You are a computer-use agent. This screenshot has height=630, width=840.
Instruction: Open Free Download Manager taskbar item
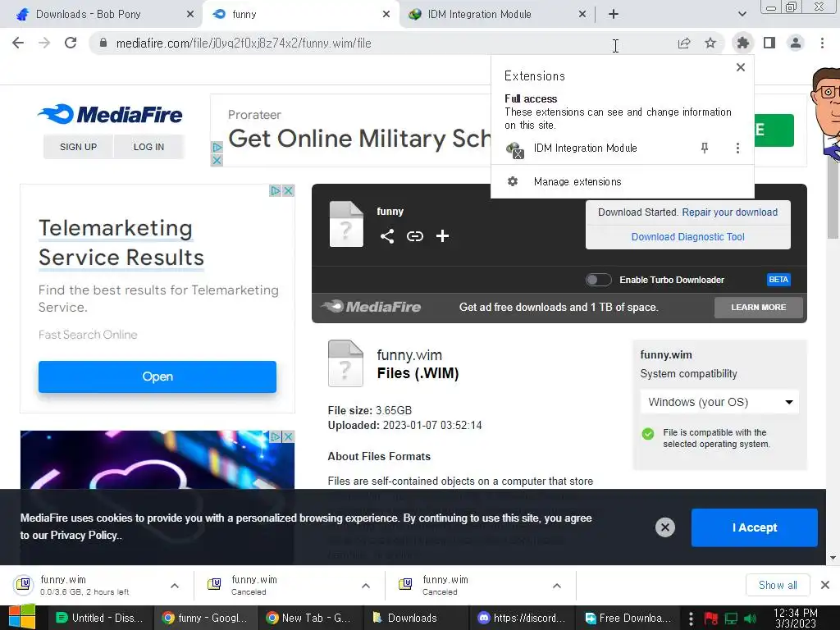point(626,618)
